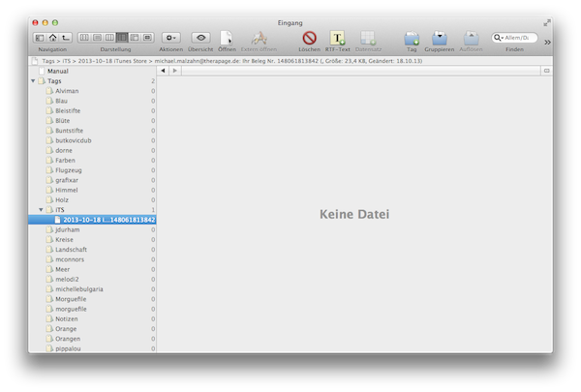The height and width of the screenshot is (392, 581).
Task: Click the red Löschen icon
Action: click(310, 38)
